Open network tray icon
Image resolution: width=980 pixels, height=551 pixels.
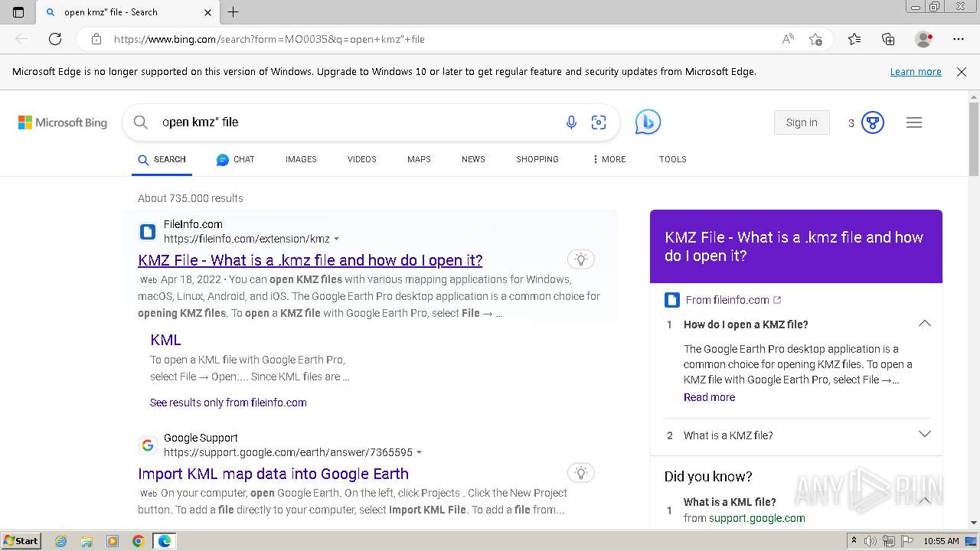tap(889, 541)
